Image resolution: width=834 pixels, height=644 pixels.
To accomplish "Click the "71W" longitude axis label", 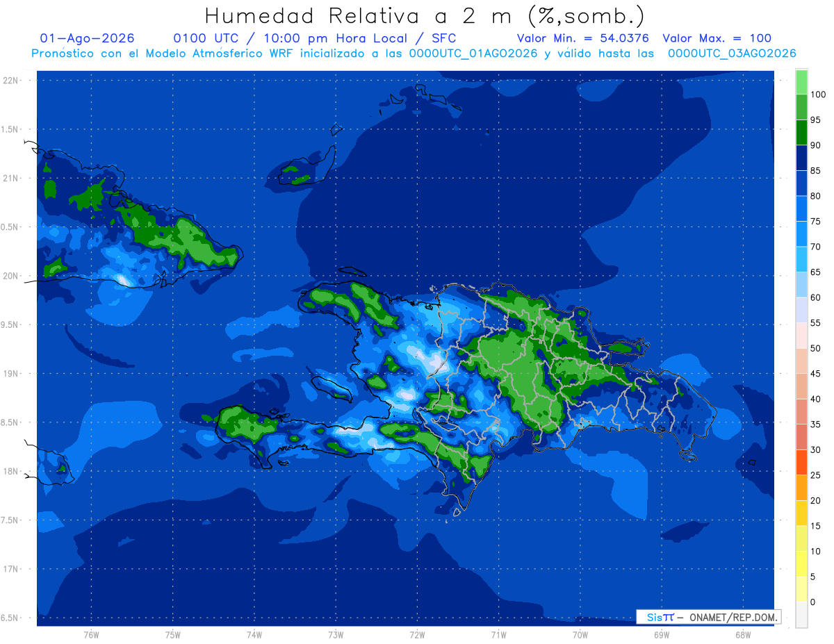I will pos(498,635).
